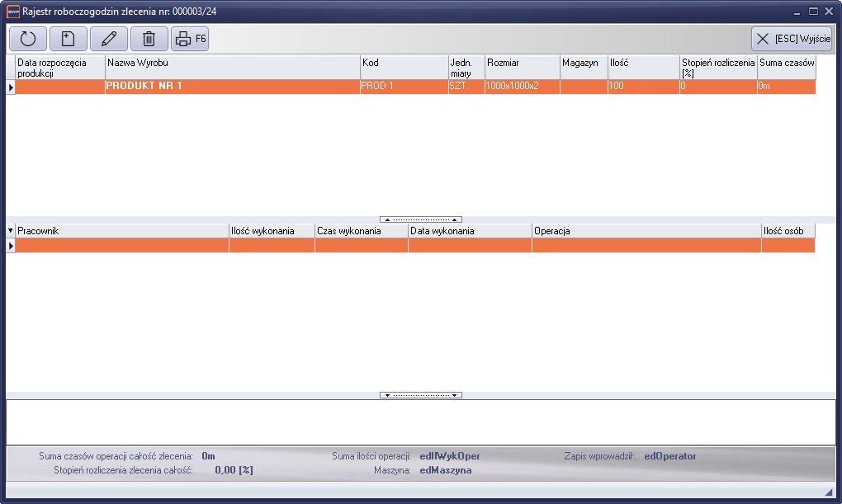Click the printer F6 button
842x504 pixels.
pyautogui.click(x=190, y=39)
